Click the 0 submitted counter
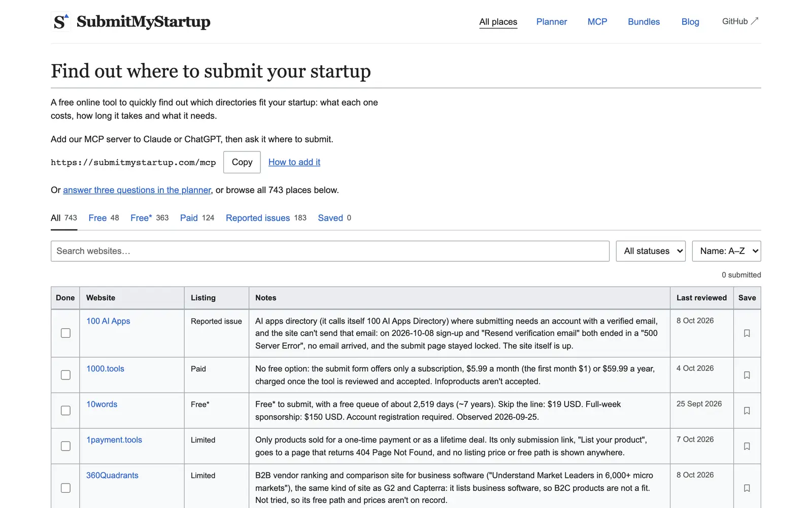Image resolution: width=812 pixels, height=508 pixels. pos(741,275)
